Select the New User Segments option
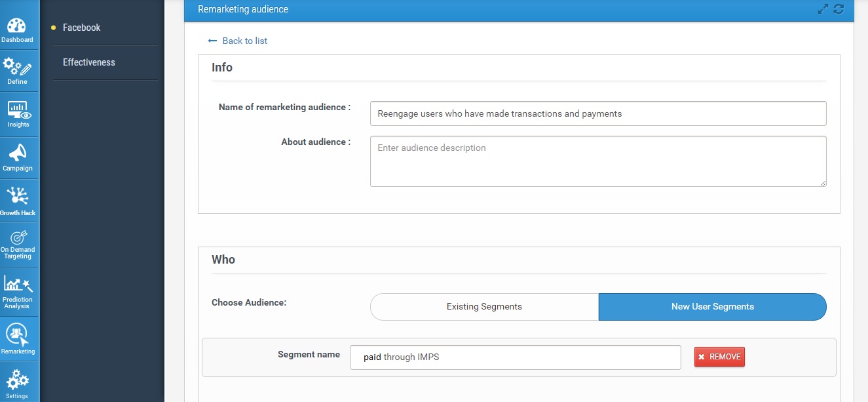Screen dimensions: 868x402 [712, 306]
